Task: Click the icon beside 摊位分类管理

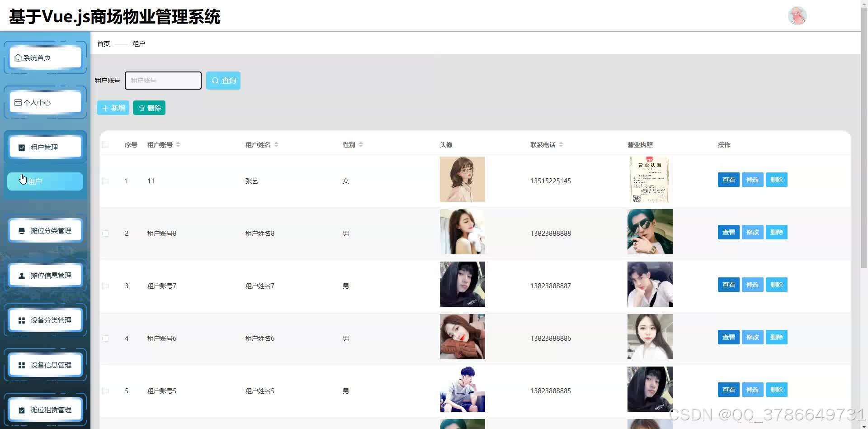Action: click(22, 231)
